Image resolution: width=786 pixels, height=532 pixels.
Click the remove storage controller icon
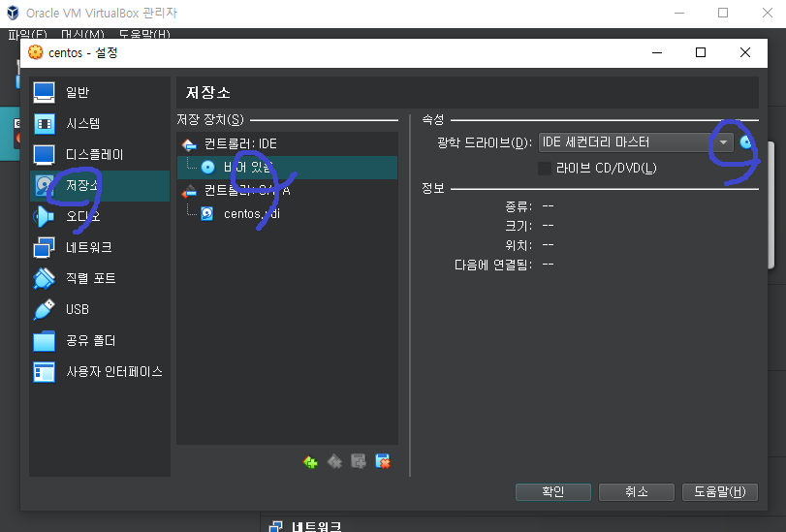[334, 461]
